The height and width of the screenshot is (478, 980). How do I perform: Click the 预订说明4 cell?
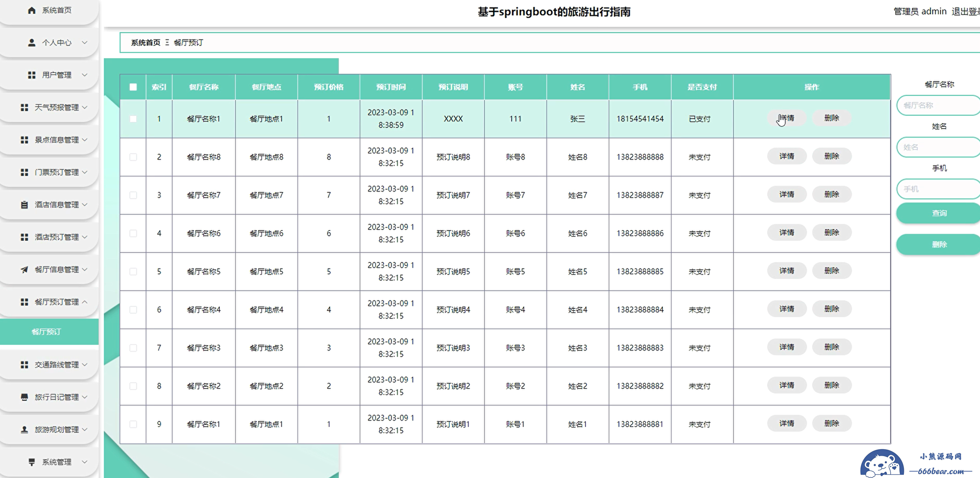coord(453,309)
